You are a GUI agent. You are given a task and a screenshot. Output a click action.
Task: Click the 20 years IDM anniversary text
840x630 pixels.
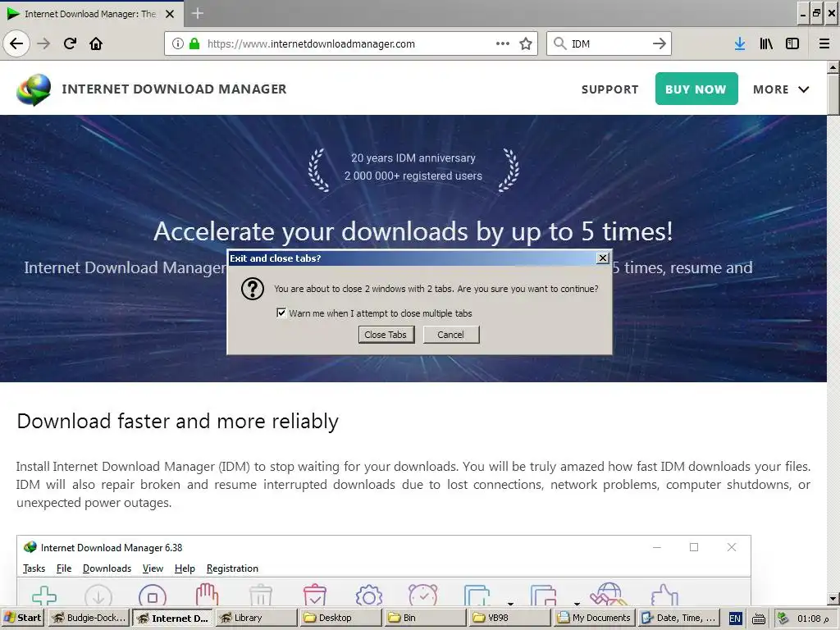tap(413, 158)
